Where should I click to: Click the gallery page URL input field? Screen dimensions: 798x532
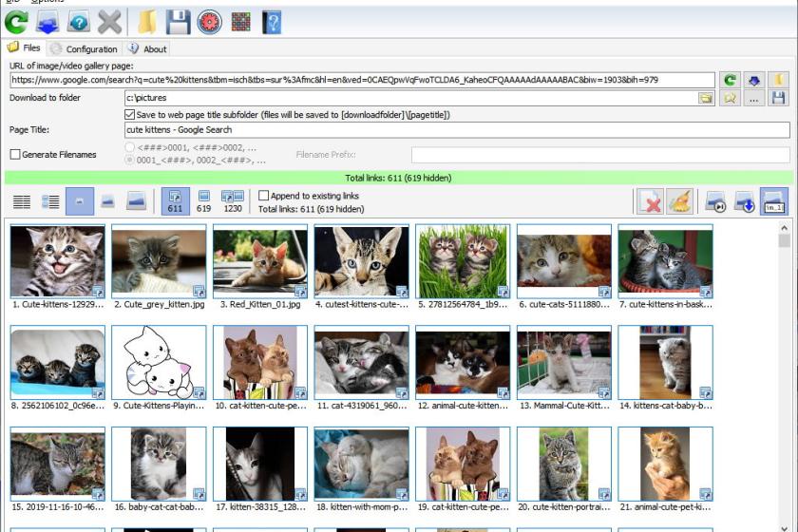click(362, 80)
